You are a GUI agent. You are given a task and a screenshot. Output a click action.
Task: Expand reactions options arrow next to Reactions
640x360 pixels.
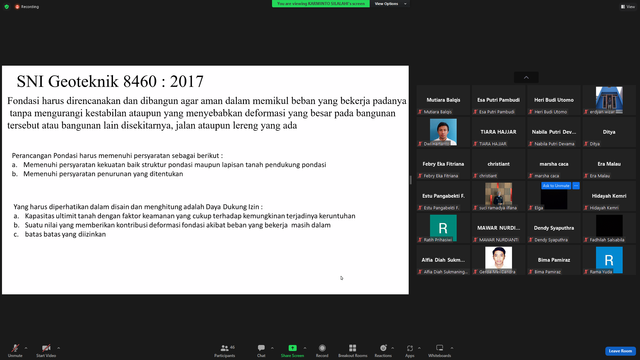point(393,348)
